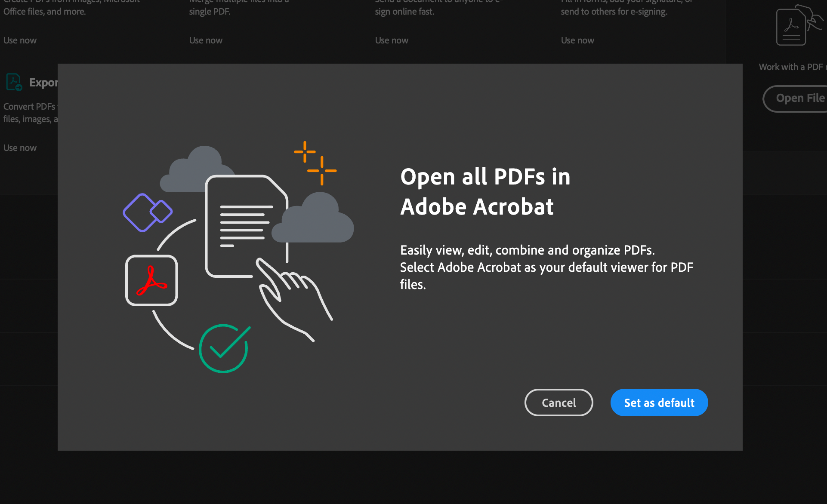Click the green checkmark in the dialog illustration
This screenshot has height=504, width=827.
[223, 348]
